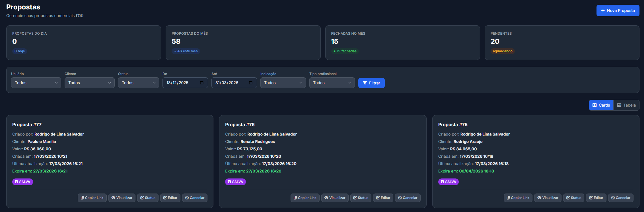Click the FECHADAS NO MÊS stat card
Screen dimensions: 644x212
pos(403,43)
